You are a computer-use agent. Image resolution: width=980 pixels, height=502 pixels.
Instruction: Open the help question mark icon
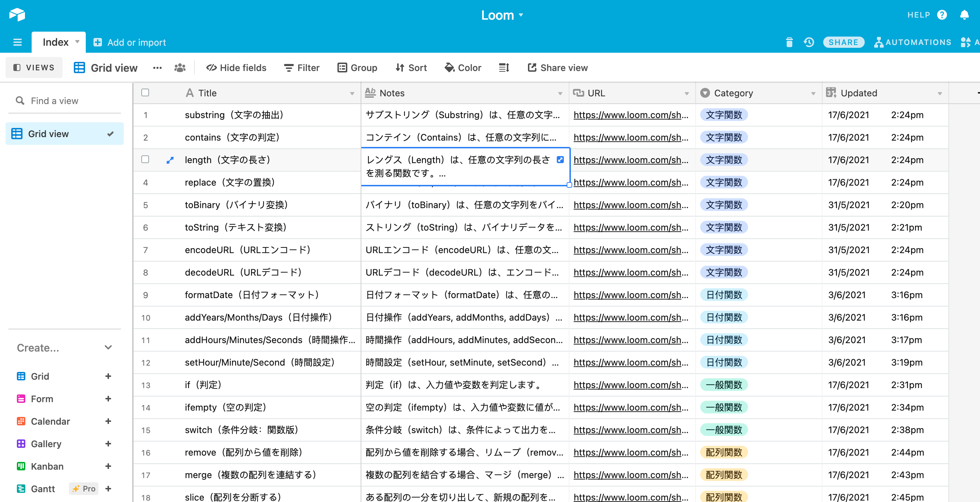(942, 15)
